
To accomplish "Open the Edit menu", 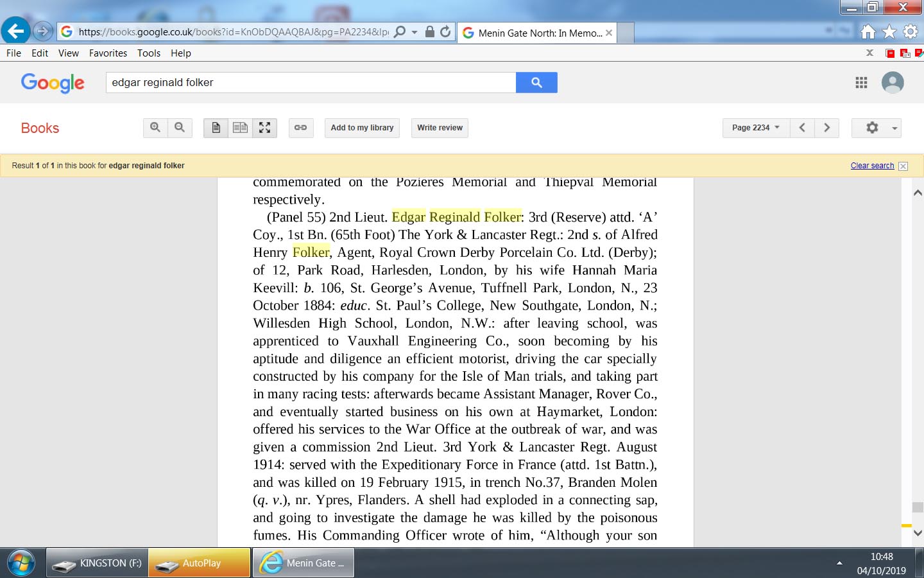I will point(40,53).
